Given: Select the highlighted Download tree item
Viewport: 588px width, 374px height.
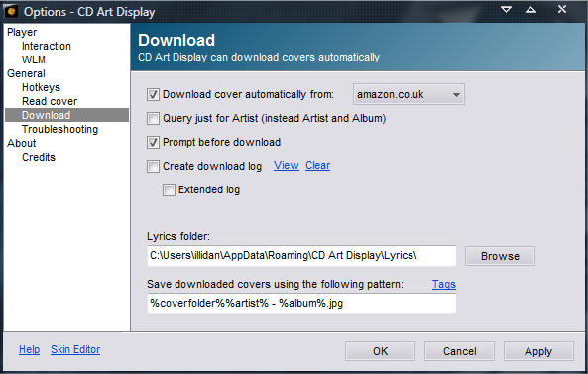Looking at the screenshot, I should 66,115.
